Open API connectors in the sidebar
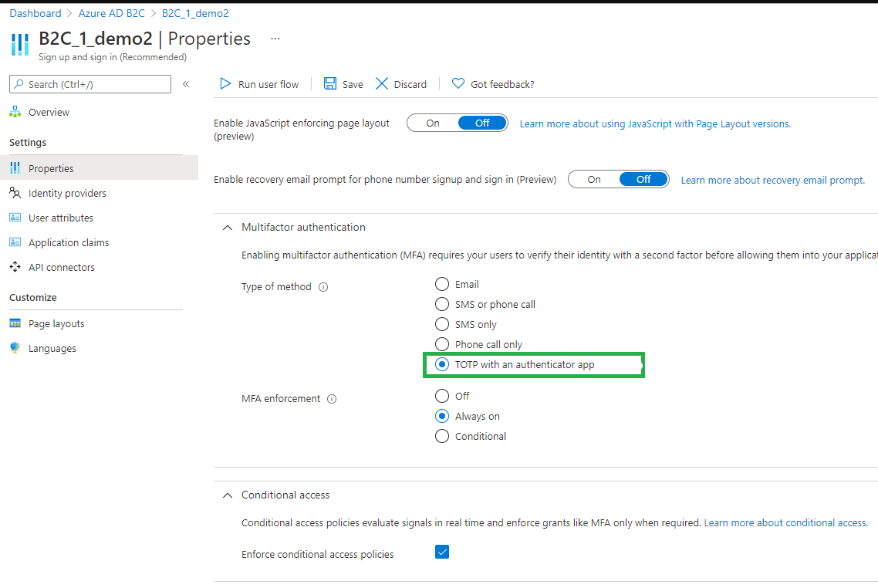878x588 pixels. pos(62,267)
